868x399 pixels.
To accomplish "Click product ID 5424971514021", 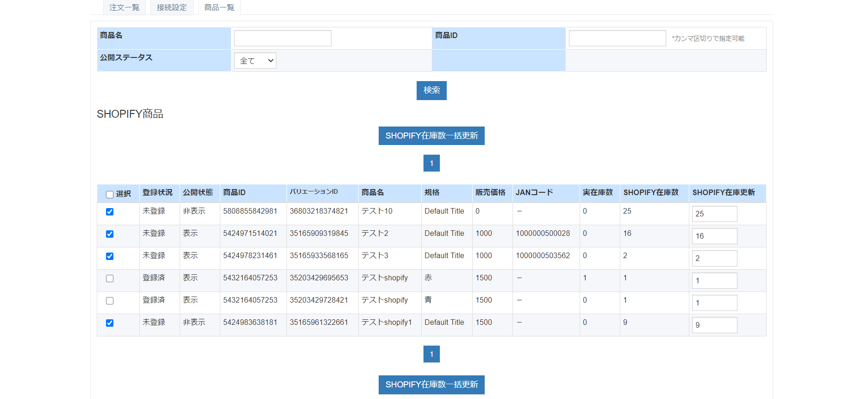I will click(250, 233).
